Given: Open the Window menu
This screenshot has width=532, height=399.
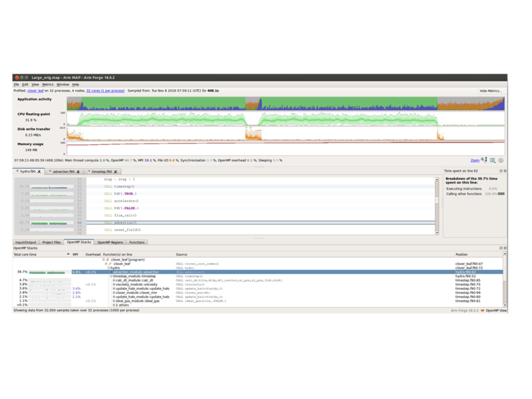Looking at the screenshot, I should [63, 84].
